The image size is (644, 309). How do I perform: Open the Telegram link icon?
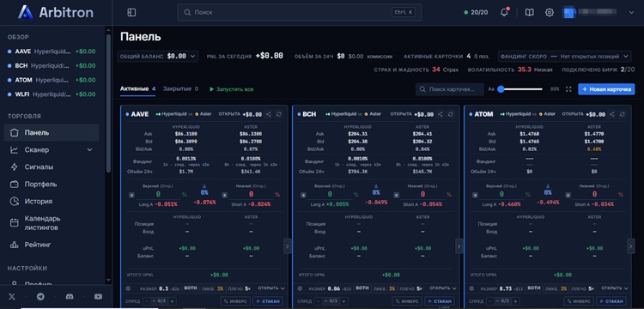[x=40, y=297]
